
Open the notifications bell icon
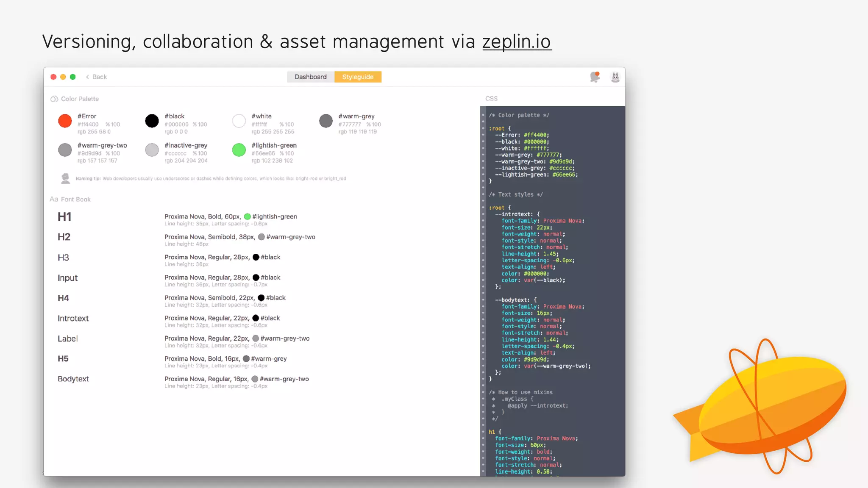(595, 77)
